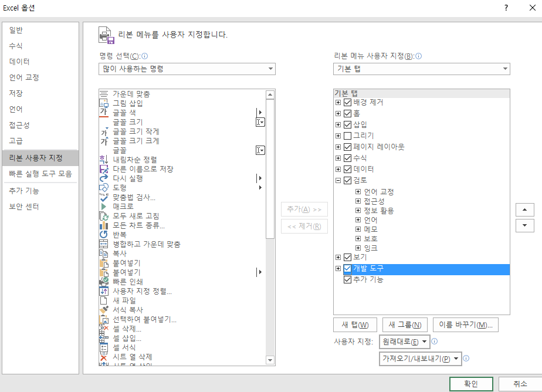The height and width of the screenshot is (392, 542).
Task: Select the 내림차순 정렬 icon
Action: (104, 160)
